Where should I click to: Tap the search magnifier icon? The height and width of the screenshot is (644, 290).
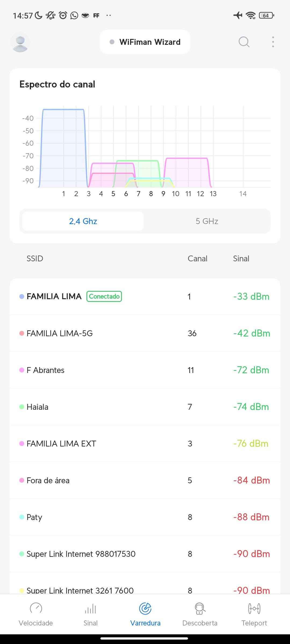pyautogui.click(x=244, y=42)
